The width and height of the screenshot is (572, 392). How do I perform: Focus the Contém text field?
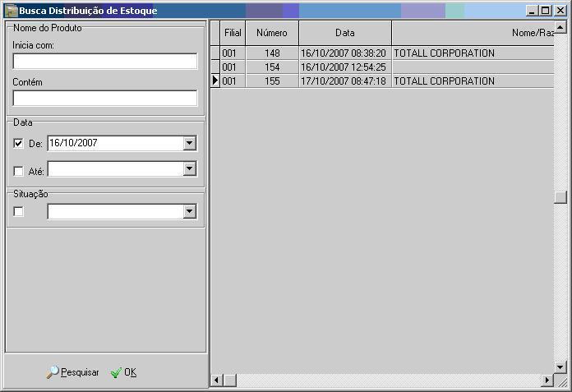pyautogui.click(x=105, y=99)
